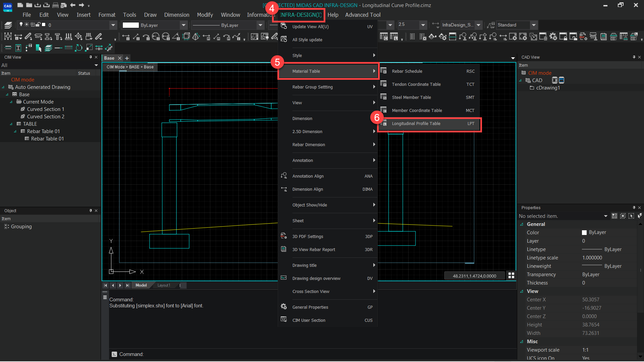Unpin the CIM View panel
Image resolution: width=644 pixels, height=362 pixels.
pos(91,57)
